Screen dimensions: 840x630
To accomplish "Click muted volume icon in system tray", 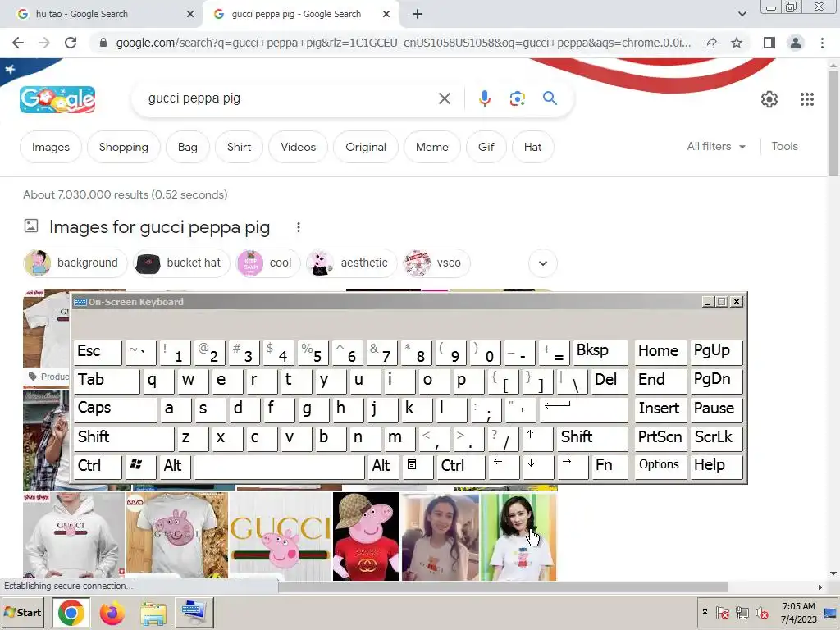I will coord(761,613).
